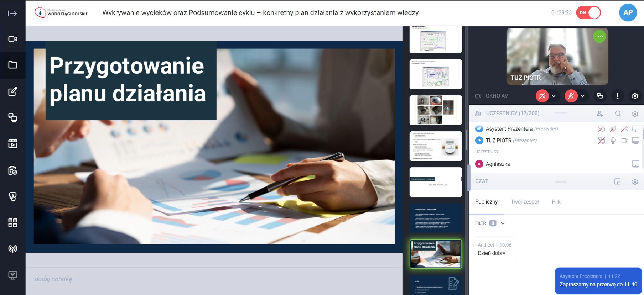Viewport: 644px width, 295px height.
Task: Open the grid layout icon in sidebar
Action: click(x=12, y=223)
